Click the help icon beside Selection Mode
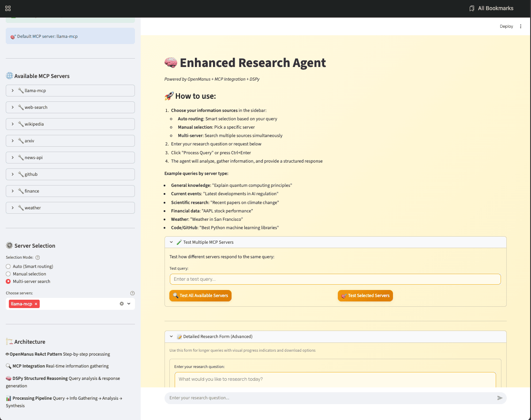 (x=37, y=258)
